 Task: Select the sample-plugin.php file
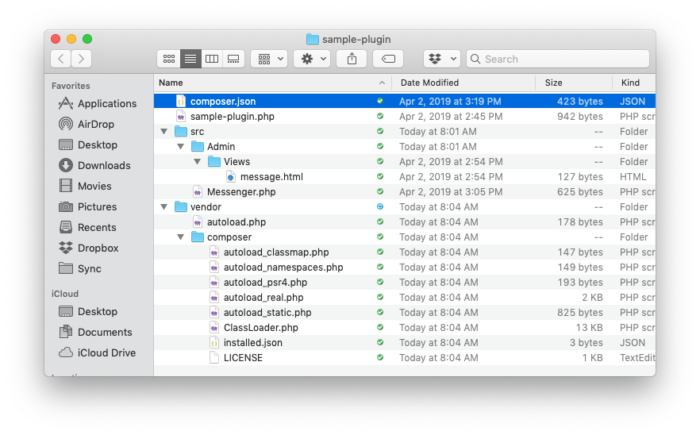point(404,117)
